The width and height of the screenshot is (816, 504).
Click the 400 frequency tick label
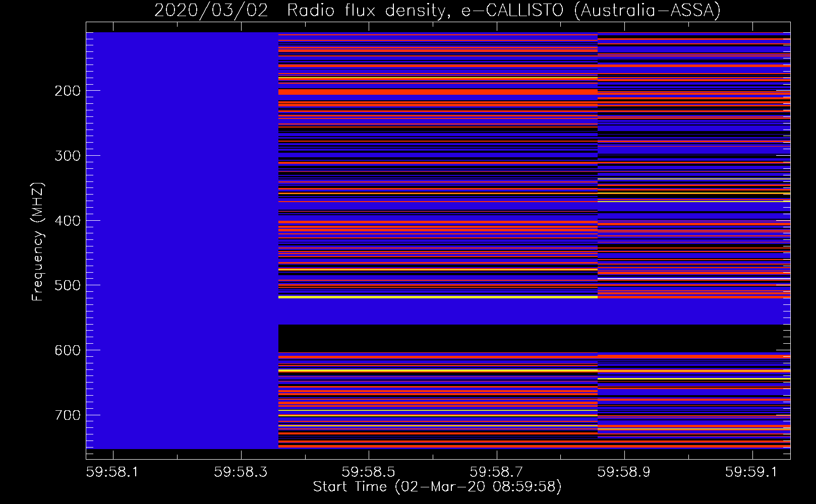coord(68,221)
